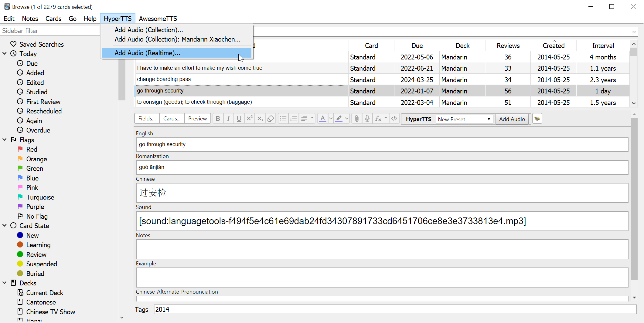Sort by the Interval column header
Viewport: 644px width, 323px height.
[x=603, y=45]
